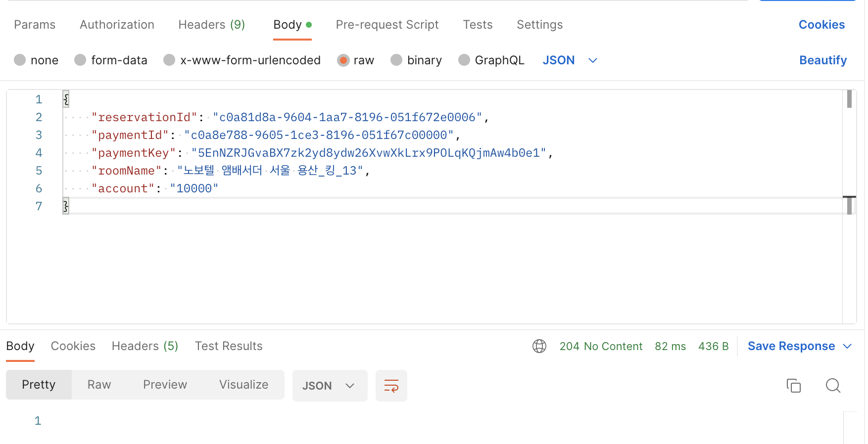Image resolution: width=868 pixels, height=444 pixels.
Task: Click the paymentId value on line 3
Action: click(319, 135)
